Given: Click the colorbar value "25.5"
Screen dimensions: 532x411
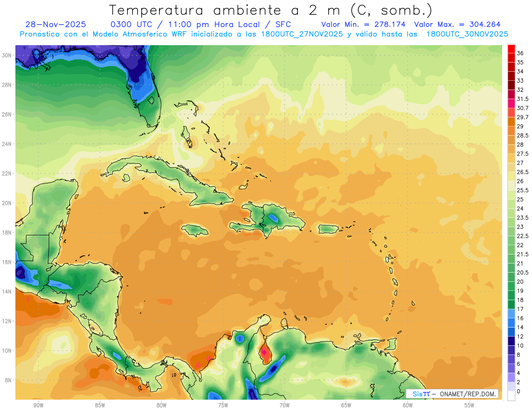Looking at the screenshot, I should tap(523, 190).
